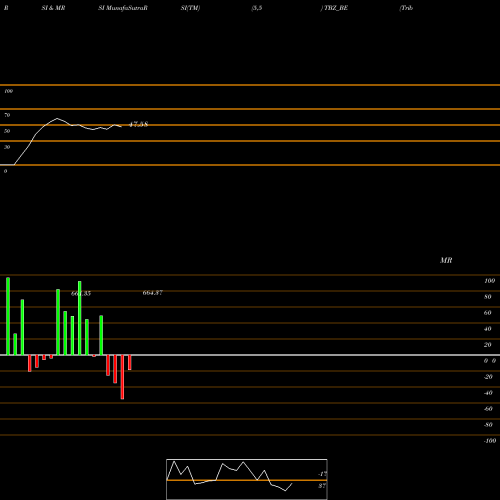Click the '-17' value in mini chart
Viewport: 500px width, 500px height.
[x=322, y=474]
